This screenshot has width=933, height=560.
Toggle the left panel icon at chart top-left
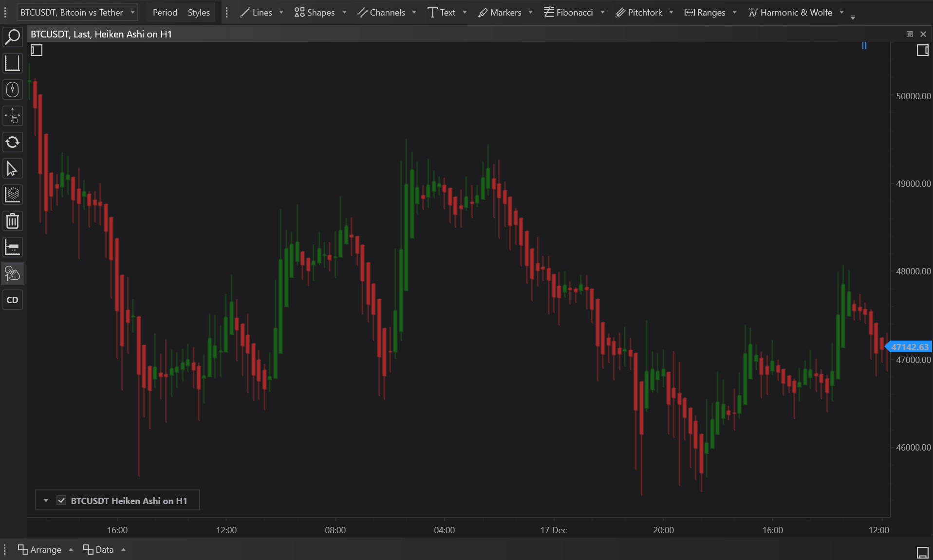coord(37,50)
